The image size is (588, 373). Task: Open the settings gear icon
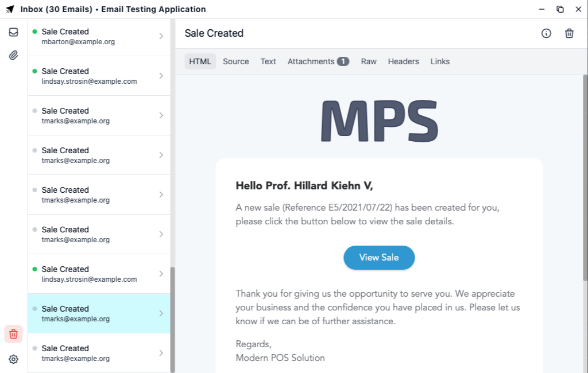point(13,359)
